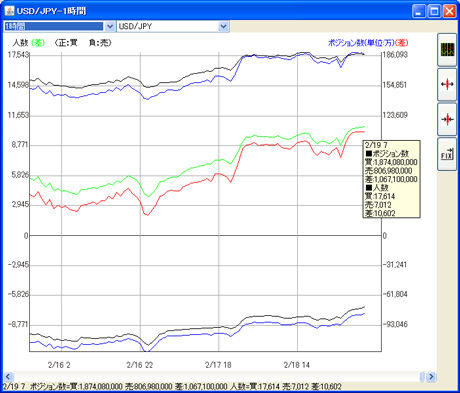460x393 pixels.
Task: Click the -93,046 right axis value
Action: point(395,324)
